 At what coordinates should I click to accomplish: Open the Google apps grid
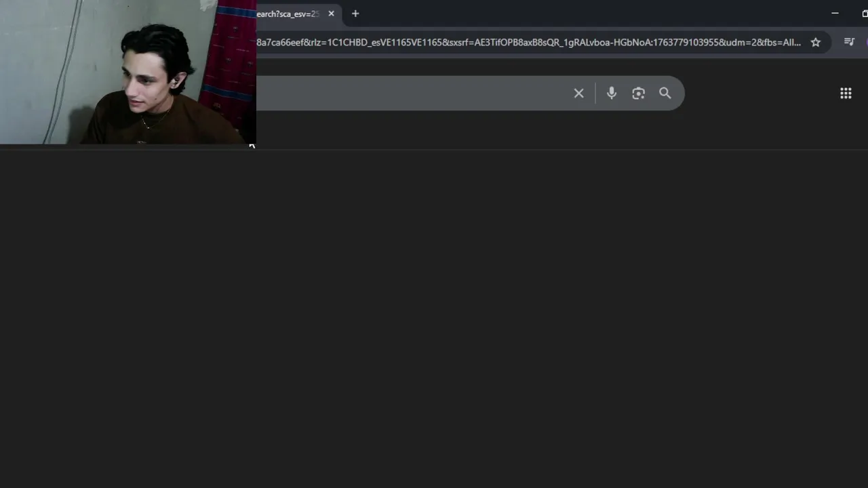(x=846, y=94)
